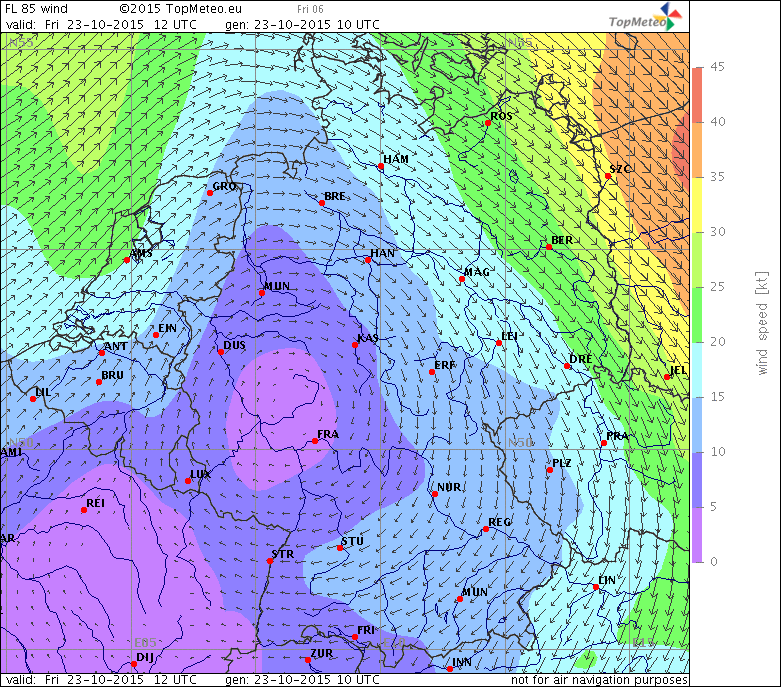This screenshot has width=781, height=687.
Task: Click the red 40–45 kt legend band
Action: click(698, 94)
